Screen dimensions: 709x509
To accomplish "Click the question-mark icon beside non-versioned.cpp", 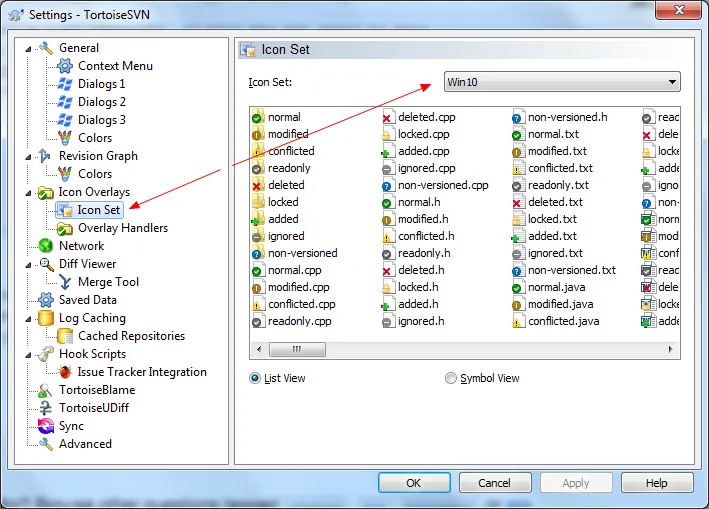I will pyautogui.click(x=388, y=185).
